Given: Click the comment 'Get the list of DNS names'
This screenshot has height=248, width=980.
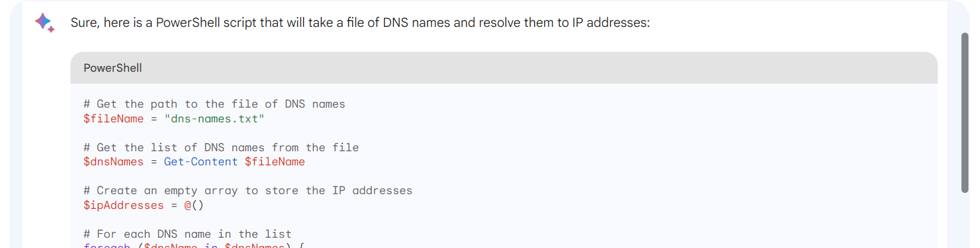Looking at the screenshot, I should tap(221, 147).
